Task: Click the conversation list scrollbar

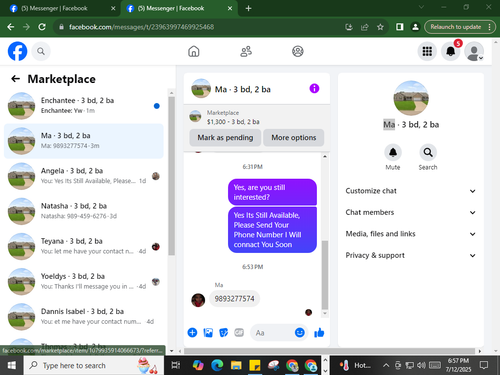Action: point(171,176)
